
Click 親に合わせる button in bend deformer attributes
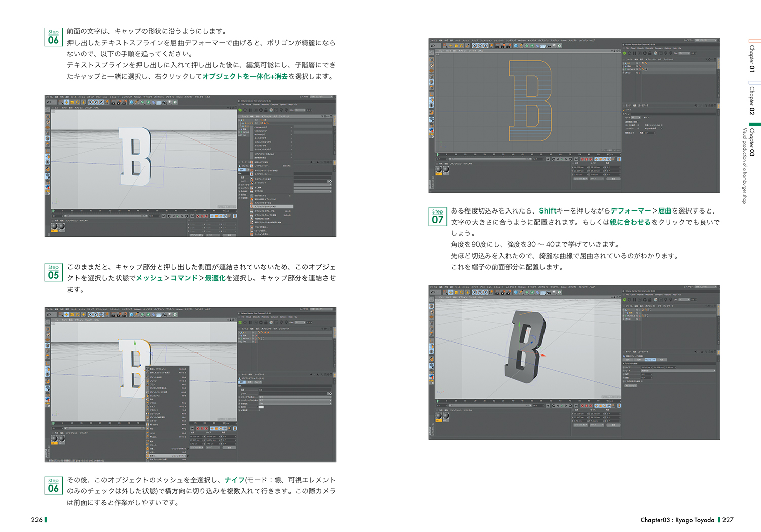(x=631, y=385)
